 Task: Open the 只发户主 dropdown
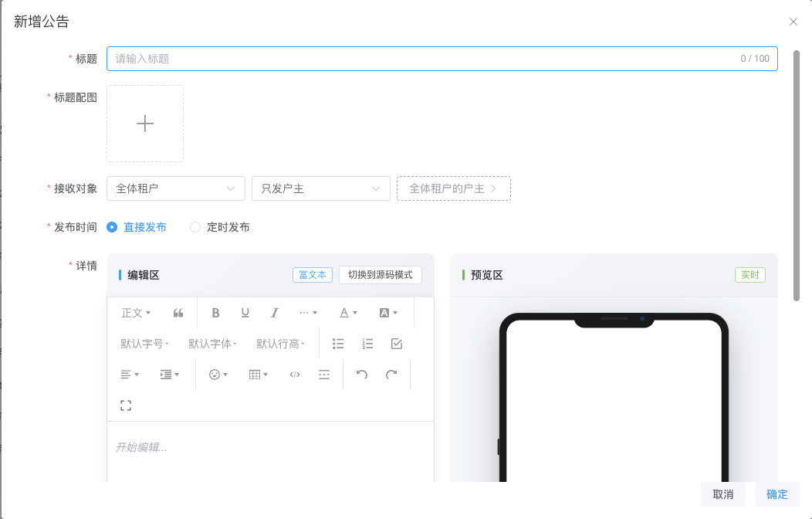click(320, 188)
